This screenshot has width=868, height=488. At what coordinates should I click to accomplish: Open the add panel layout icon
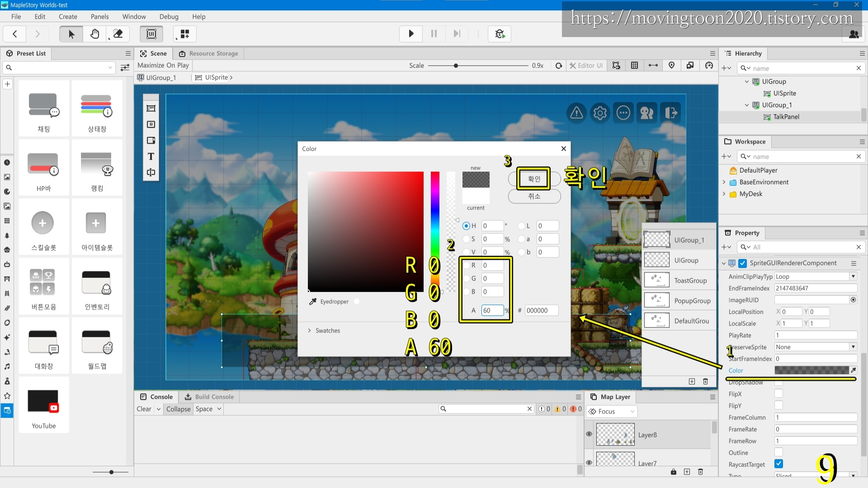click(185, 34)
